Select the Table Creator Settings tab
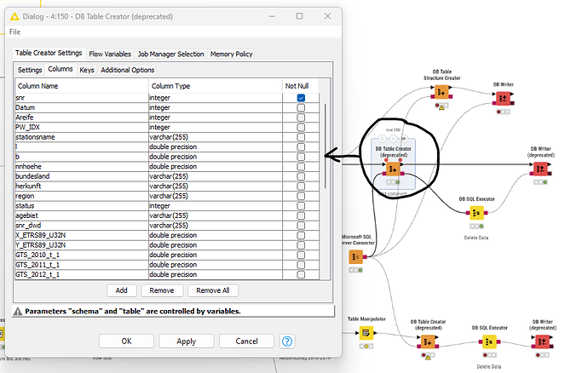 click(49, 53)
